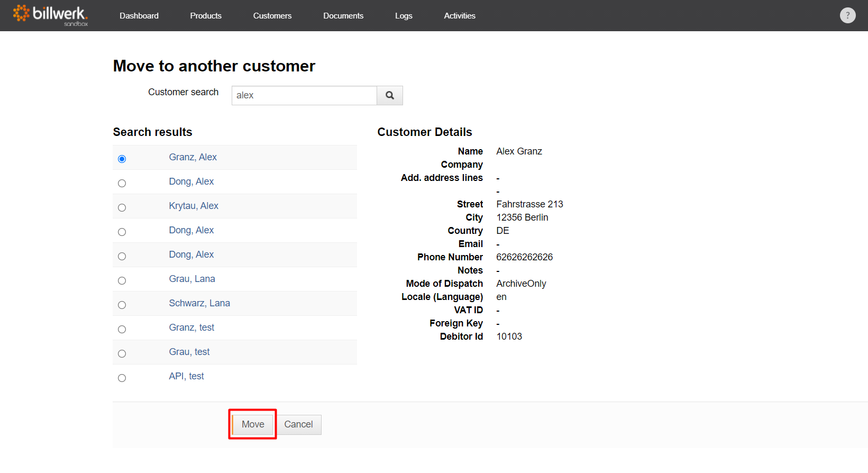This screenshot has height=473, width=868.
Task: Choose the Grau, Lana radio button
Action: click(122, 280)
